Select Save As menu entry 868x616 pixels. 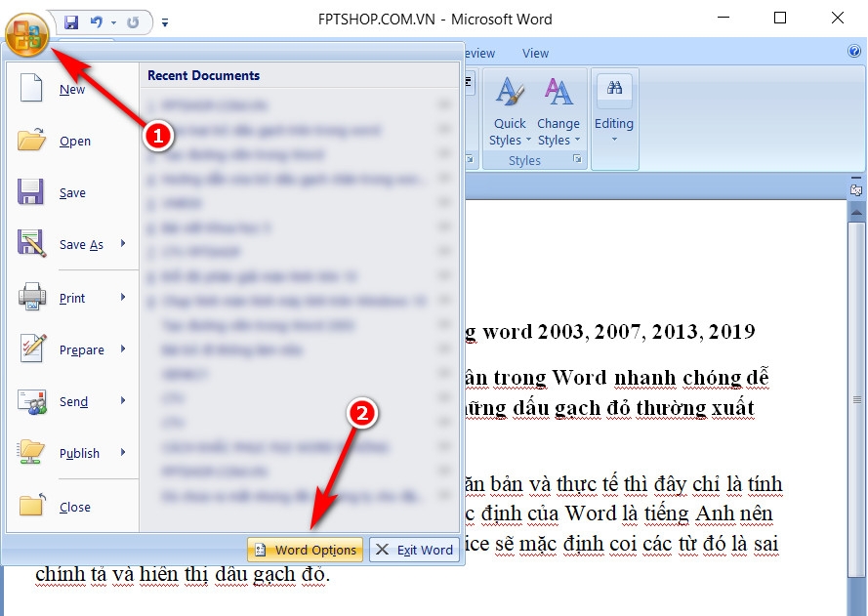coord(81,245)
